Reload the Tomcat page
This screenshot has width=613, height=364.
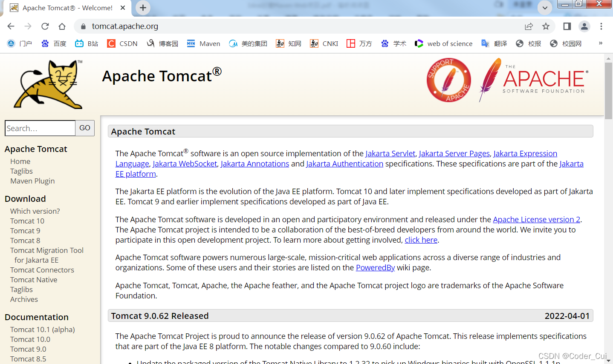(45, 26)
